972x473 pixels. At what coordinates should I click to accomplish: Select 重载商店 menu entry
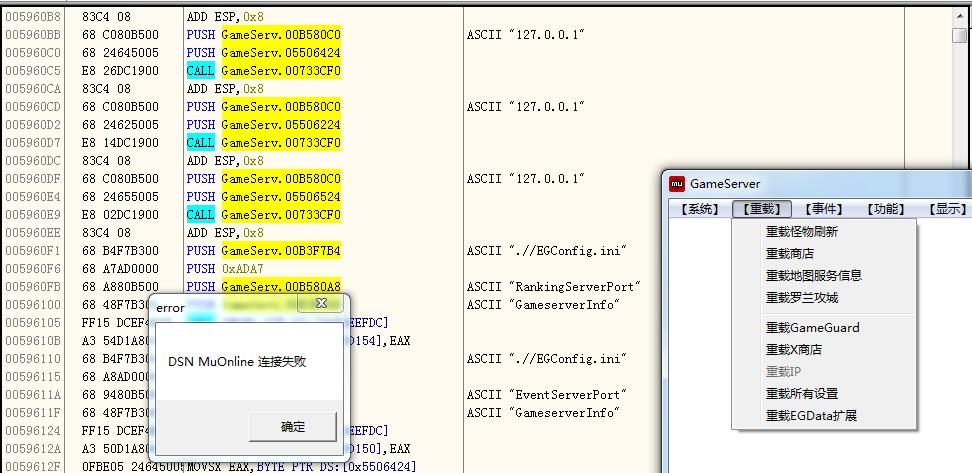pos(824,254)
